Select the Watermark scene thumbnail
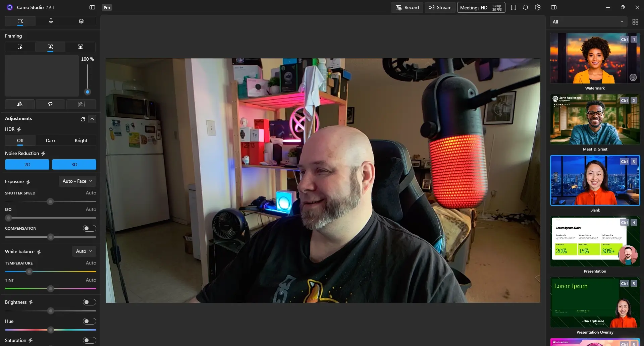The width and height of the screenshot is (644, 346). 595,58
